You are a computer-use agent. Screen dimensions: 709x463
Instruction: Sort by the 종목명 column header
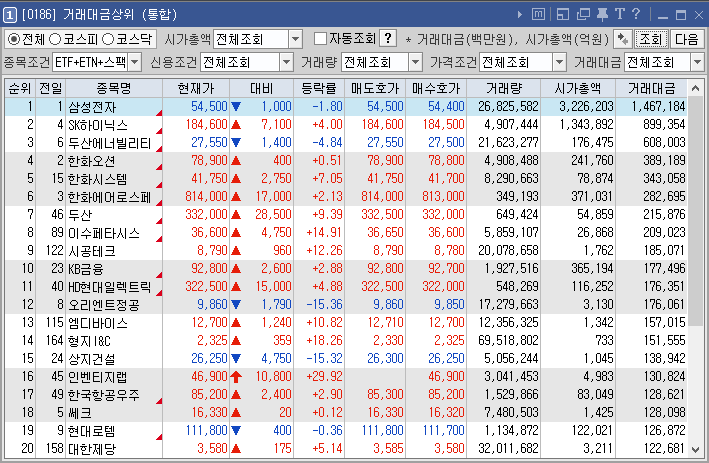point(114,88)
